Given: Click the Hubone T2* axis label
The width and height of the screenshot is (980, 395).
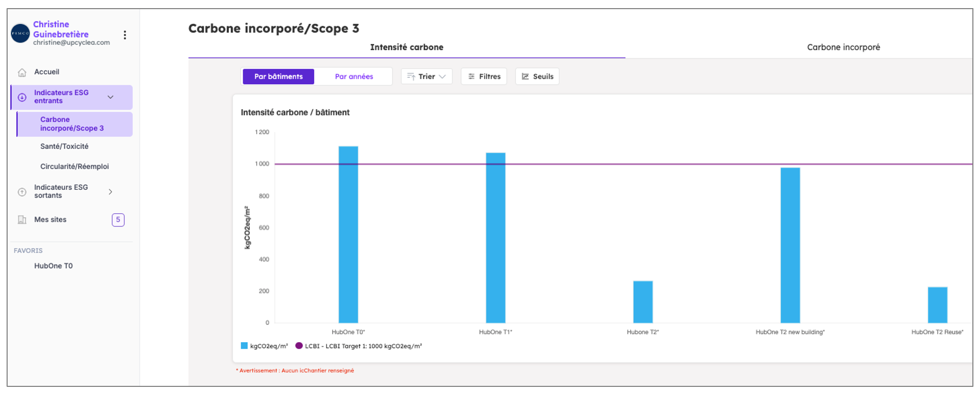Looking at the screenshot, I should coord(643,332).
